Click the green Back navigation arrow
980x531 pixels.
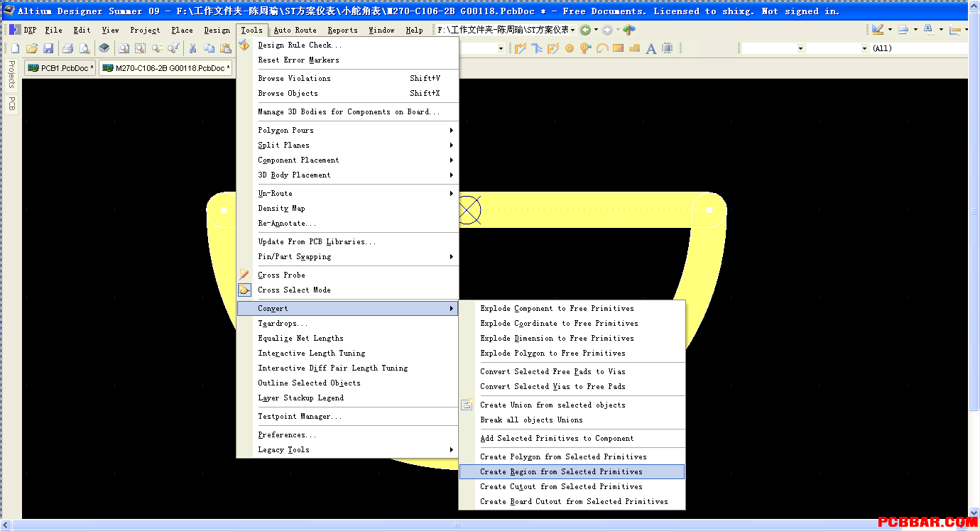pyautogui.click(x=585, y=30)
